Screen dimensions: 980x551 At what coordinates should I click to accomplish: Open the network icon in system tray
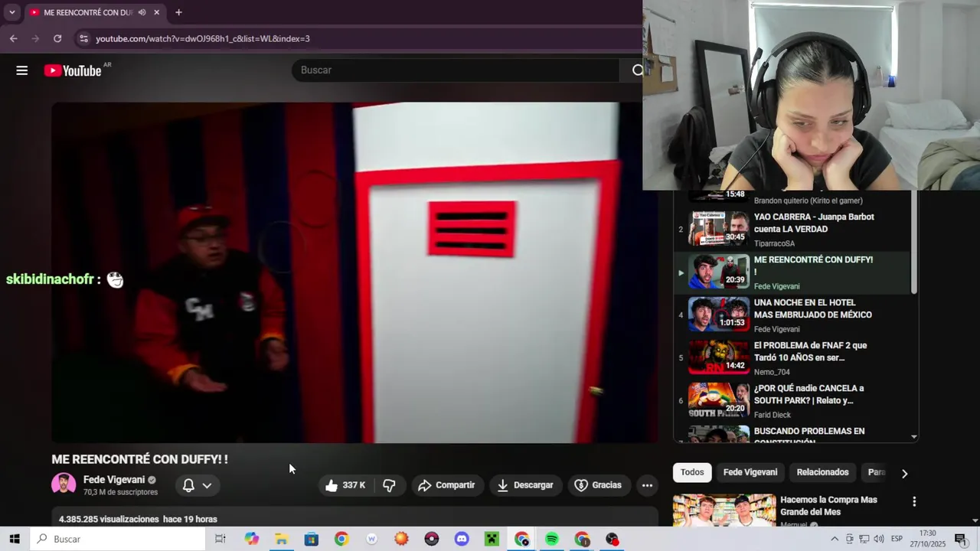pos(864,539)
